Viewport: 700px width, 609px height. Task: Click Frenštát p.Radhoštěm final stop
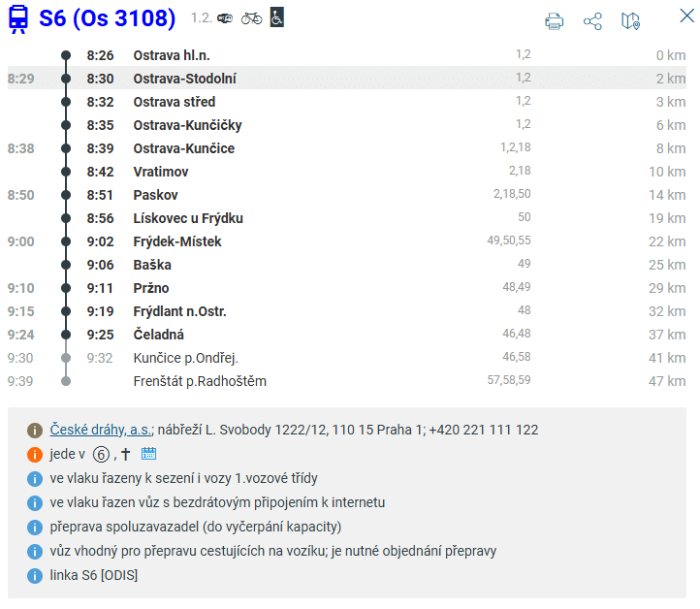click(x=199, y=381)
